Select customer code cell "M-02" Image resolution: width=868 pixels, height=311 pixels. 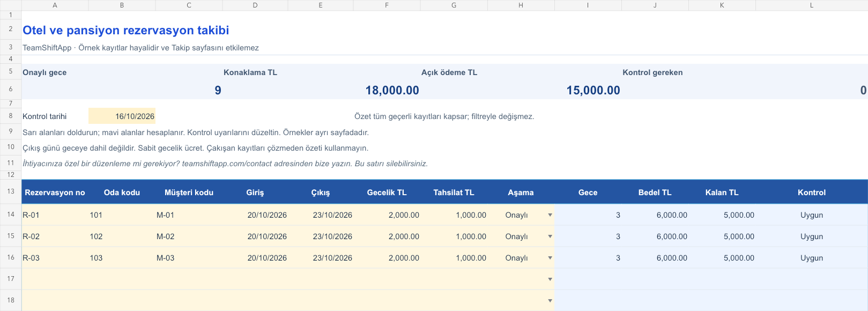(x=189, y=236)
